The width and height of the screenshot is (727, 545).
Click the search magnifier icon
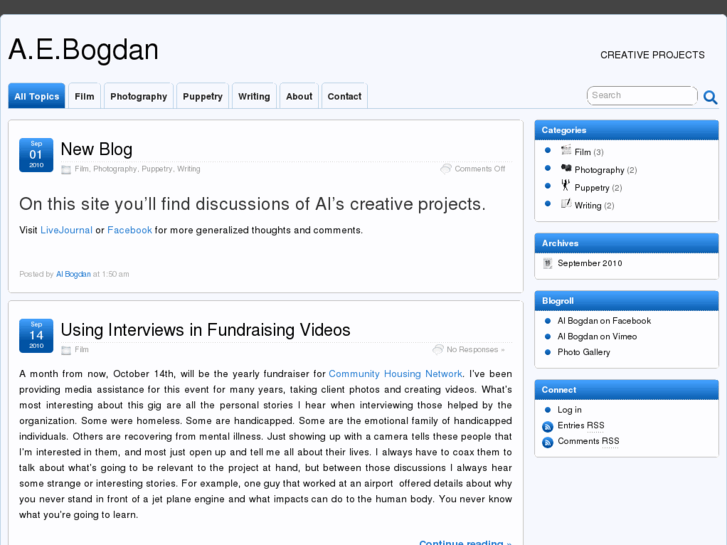coord(710,97)
